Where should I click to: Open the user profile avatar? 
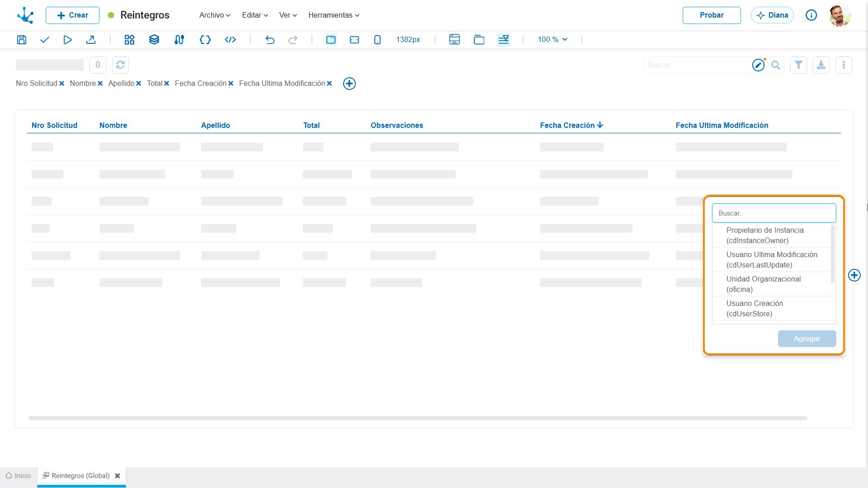(x=840, y=15)
